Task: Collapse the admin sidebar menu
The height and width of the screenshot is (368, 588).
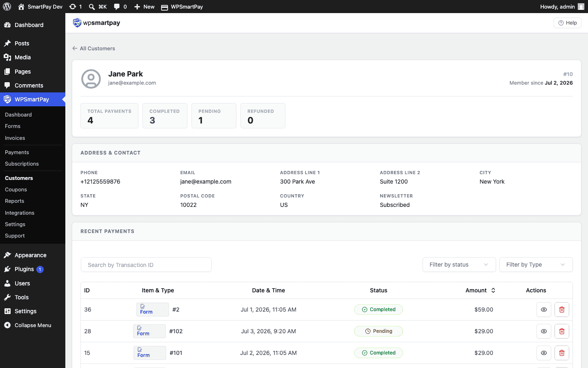Action: click(33, 325)
